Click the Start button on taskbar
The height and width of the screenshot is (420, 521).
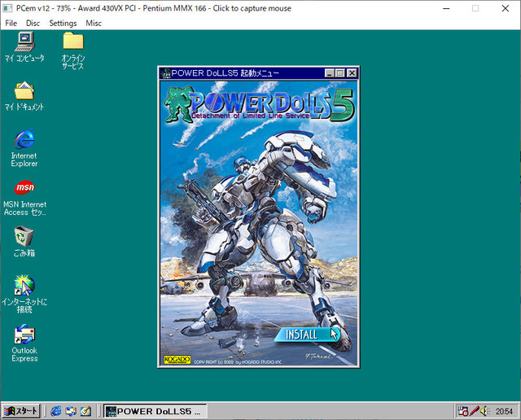tap(21, 411)
